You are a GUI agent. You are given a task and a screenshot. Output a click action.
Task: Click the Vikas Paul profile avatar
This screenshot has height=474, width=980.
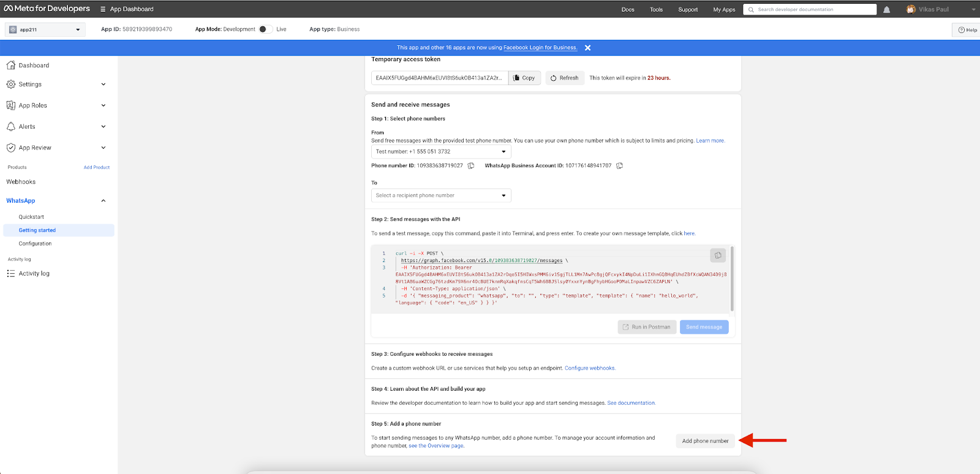coord(911,9)
